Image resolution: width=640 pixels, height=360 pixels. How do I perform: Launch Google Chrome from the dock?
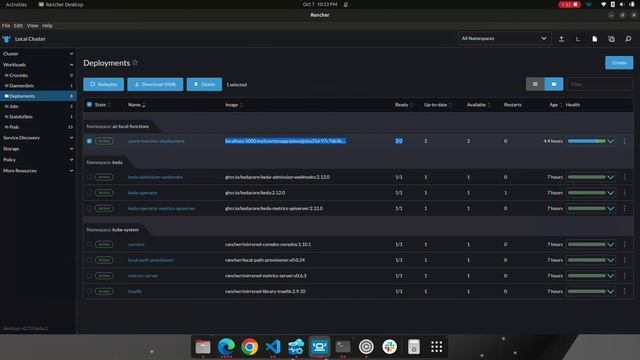click(249, 347)
